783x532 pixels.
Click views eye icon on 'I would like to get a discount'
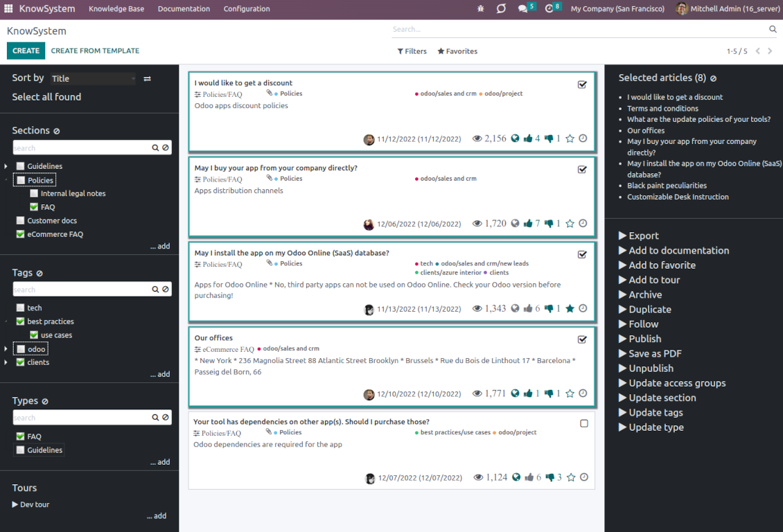[477, 139]
